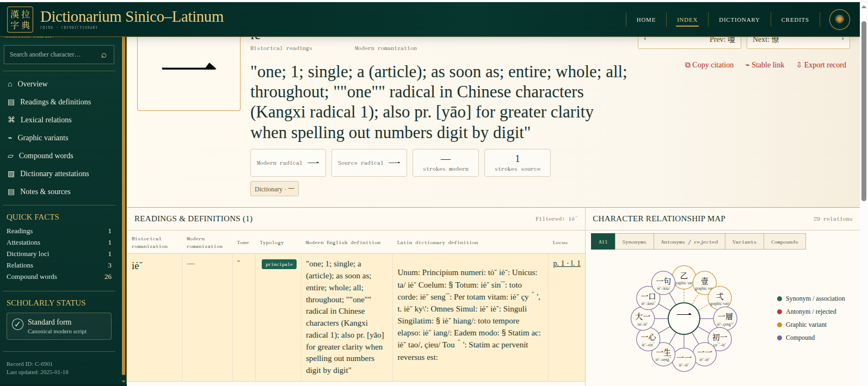The width and height of the screenshot is (868, 386).
Task: Open the HOME nav item
Action: [x=646, y=20]
